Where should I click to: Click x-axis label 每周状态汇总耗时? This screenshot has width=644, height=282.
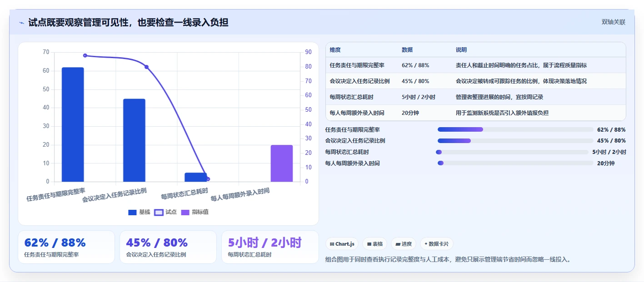coord(185,193)
